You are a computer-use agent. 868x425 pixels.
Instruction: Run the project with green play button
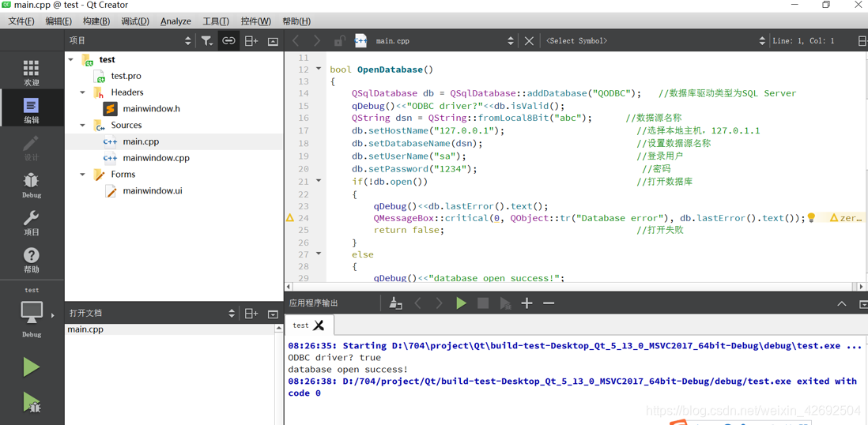[x=32, y=367]
